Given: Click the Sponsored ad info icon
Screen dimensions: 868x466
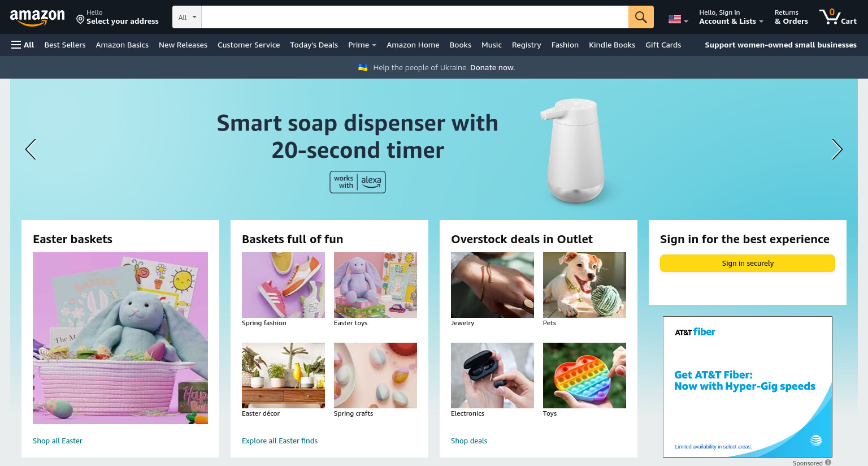Looking at the screenshot, I should [828, 462].
